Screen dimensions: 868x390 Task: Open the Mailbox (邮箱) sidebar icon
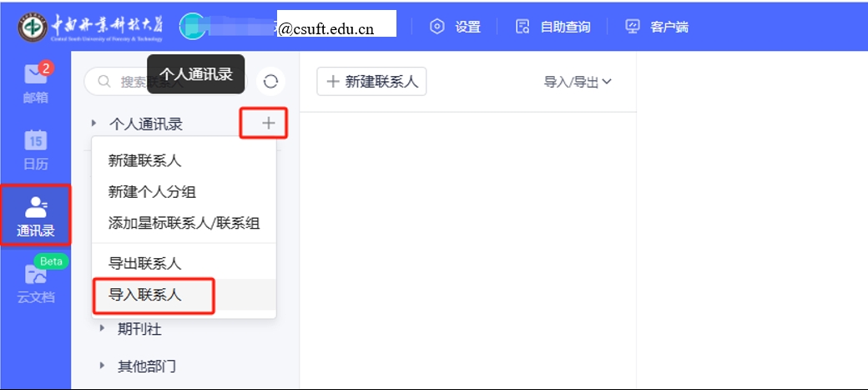(35, 84)
